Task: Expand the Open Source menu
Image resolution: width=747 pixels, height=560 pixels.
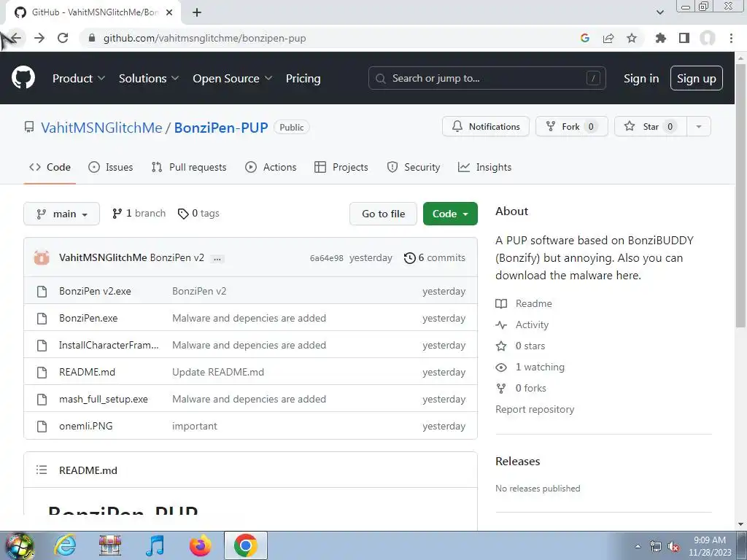Action: pyautogui.click(x=233, y=79)
